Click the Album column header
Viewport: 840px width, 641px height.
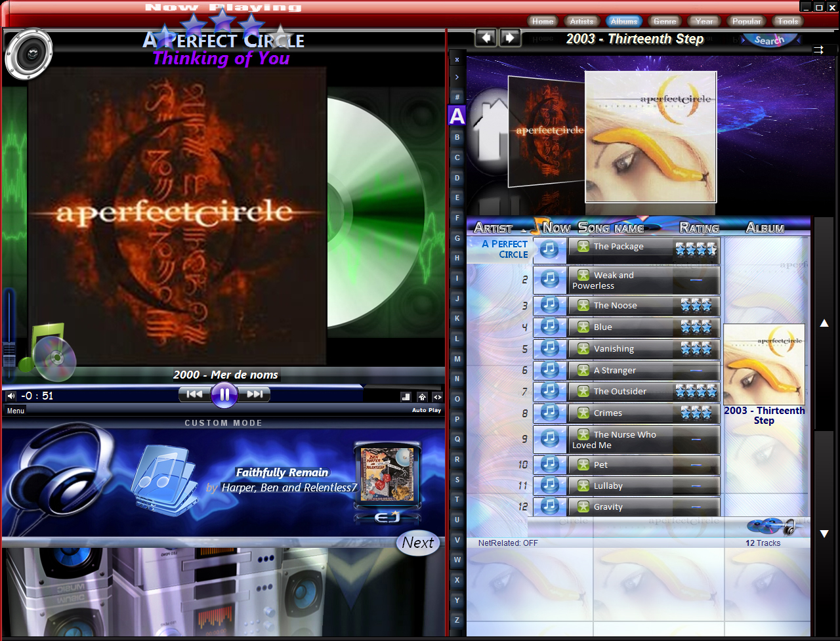point(765,228)
